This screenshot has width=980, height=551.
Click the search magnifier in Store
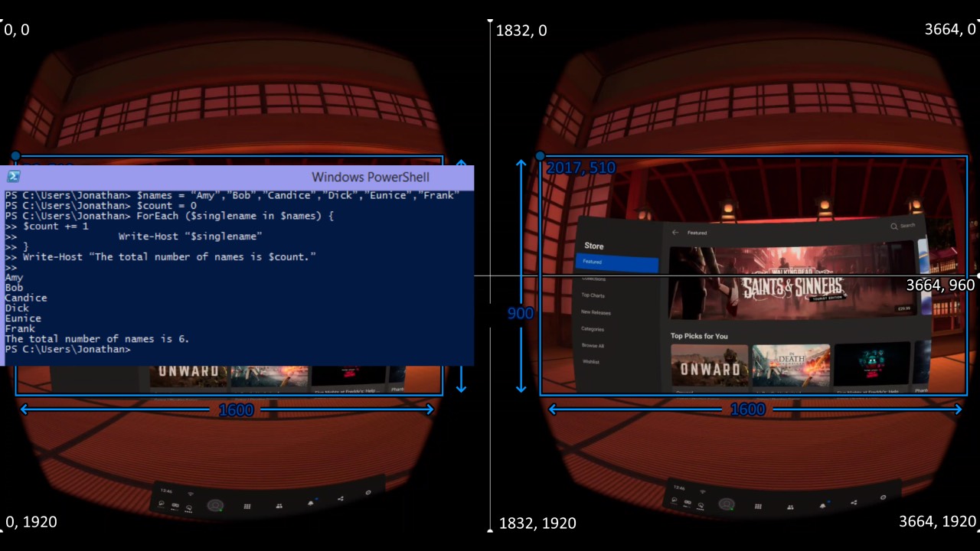(x=894, y=227)
